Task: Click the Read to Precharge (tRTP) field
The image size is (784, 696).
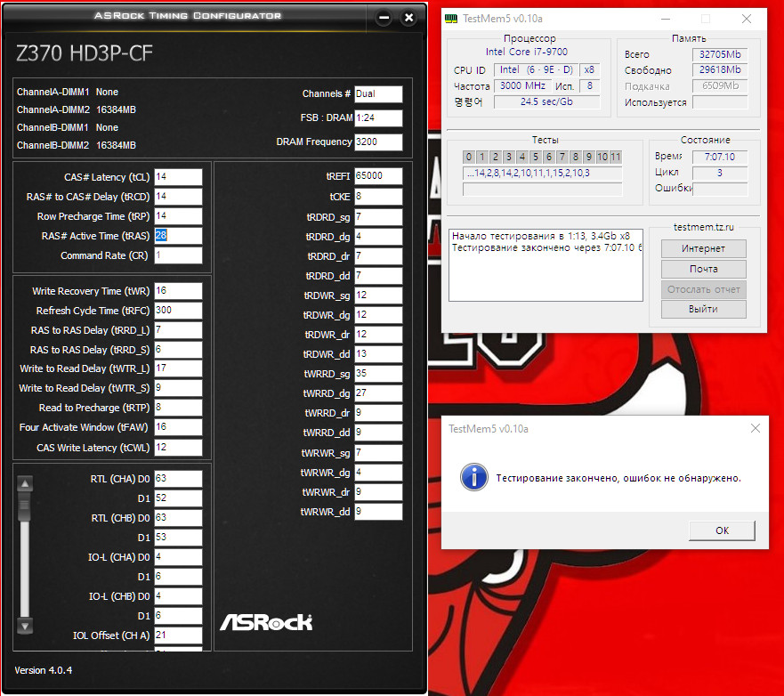Action: [x=178, y=408]
